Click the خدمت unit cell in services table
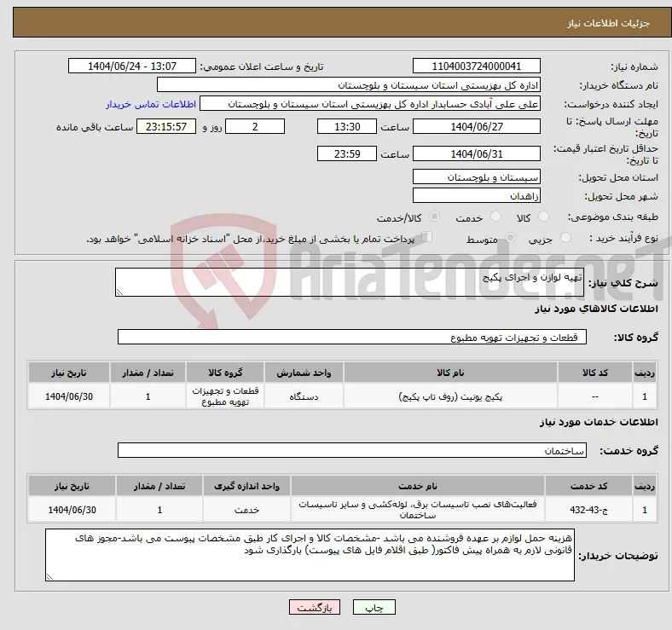The height and width of the screenshot is (630, 672). 246,510
